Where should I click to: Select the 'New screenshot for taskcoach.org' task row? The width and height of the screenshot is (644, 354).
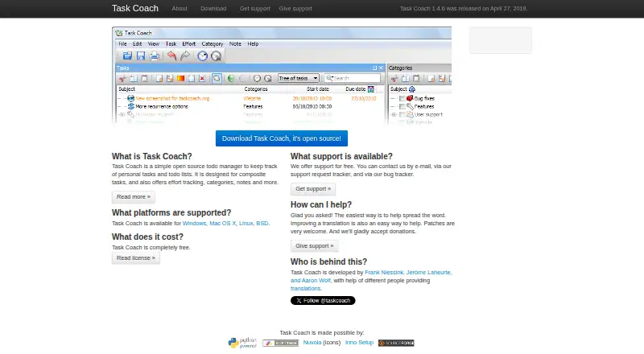pos(250,99)
